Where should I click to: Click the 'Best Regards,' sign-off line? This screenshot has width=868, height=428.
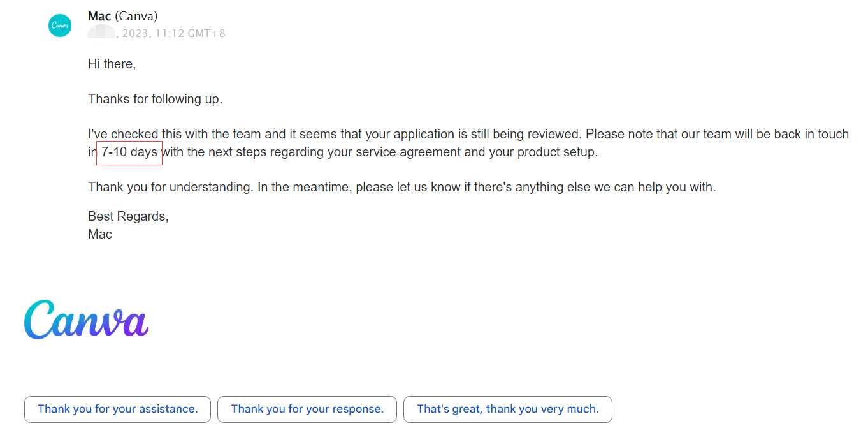pyautogui.click(x=129, y=216)
